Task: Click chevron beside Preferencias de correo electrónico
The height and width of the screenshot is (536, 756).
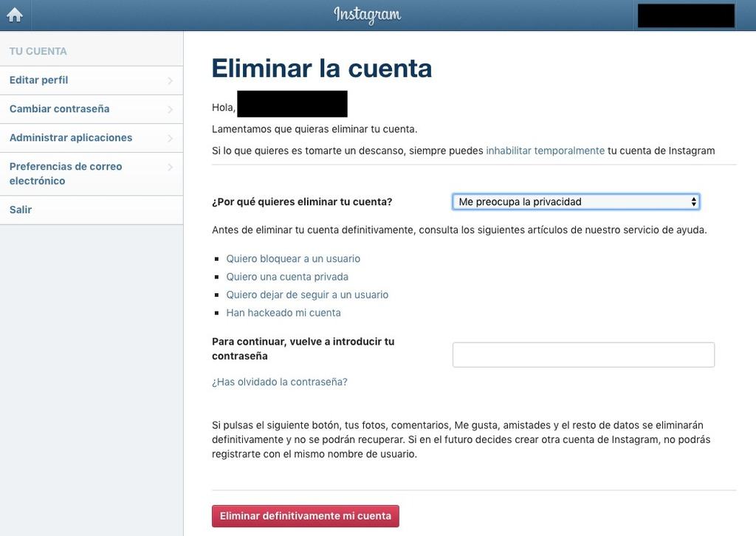Action: click(x=170, y=167)
